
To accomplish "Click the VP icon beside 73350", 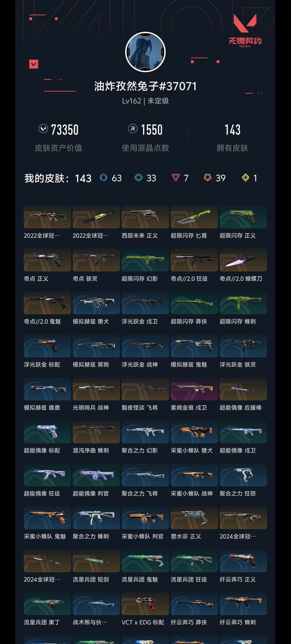I will point(43,129).
